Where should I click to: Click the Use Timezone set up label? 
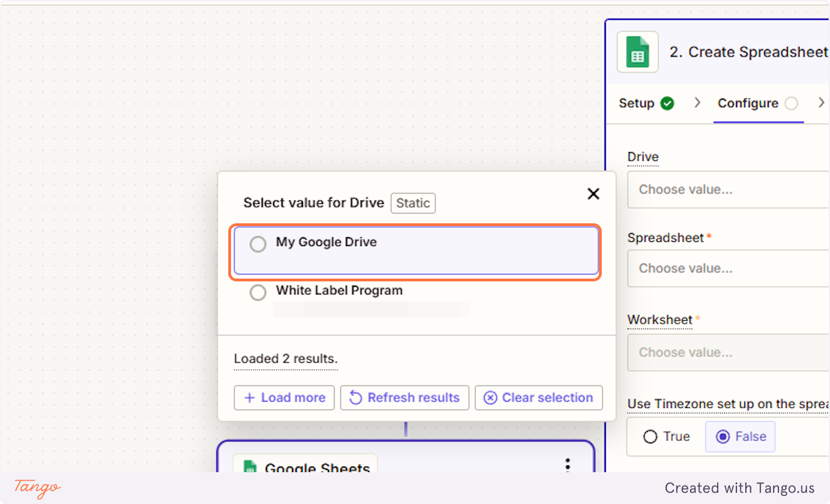[x=728, y=404]
